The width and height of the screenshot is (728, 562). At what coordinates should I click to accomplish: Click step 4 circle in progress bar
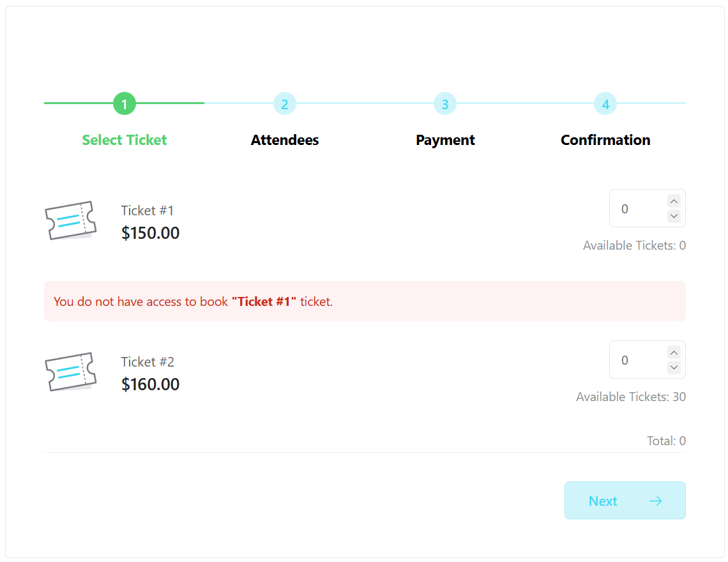click(x=605, y=103)
